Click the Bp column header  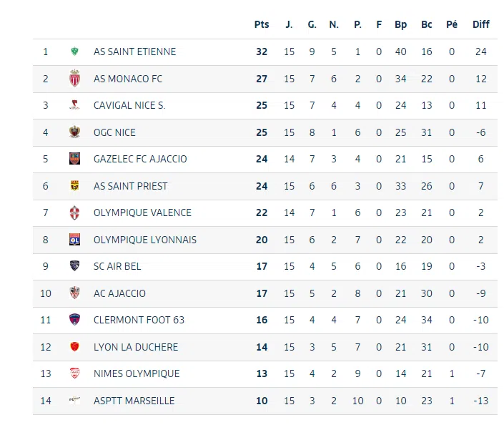(x=400, y=24)
